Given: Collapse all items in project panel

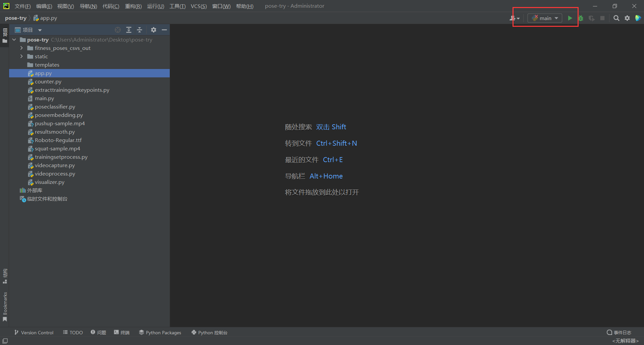Looking at the screenshot, I should tap(140, 30).
